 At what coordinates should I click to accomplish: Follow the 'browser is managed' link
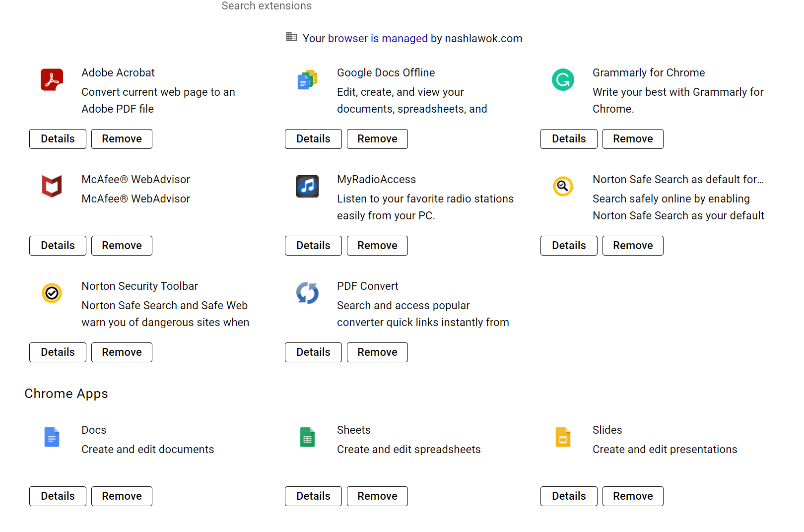(378, 38)
